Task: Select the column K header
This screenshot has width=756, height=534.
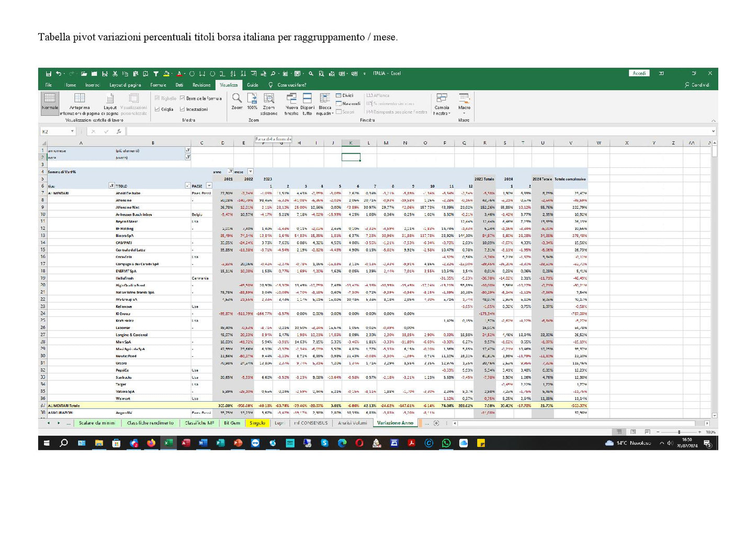Action: tap(351, 143)
